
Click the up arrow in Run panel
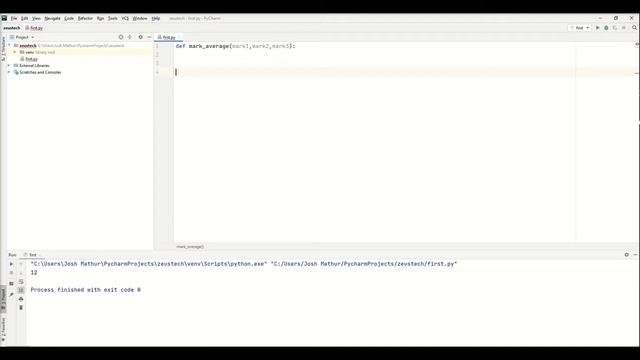(x=21, y=264)
